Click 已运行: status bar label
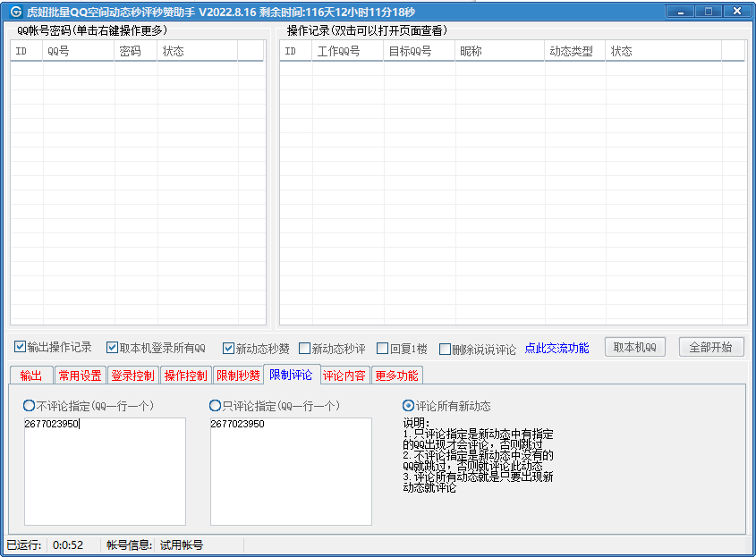This screenshot has width=756, height=557. coord(24,545)
